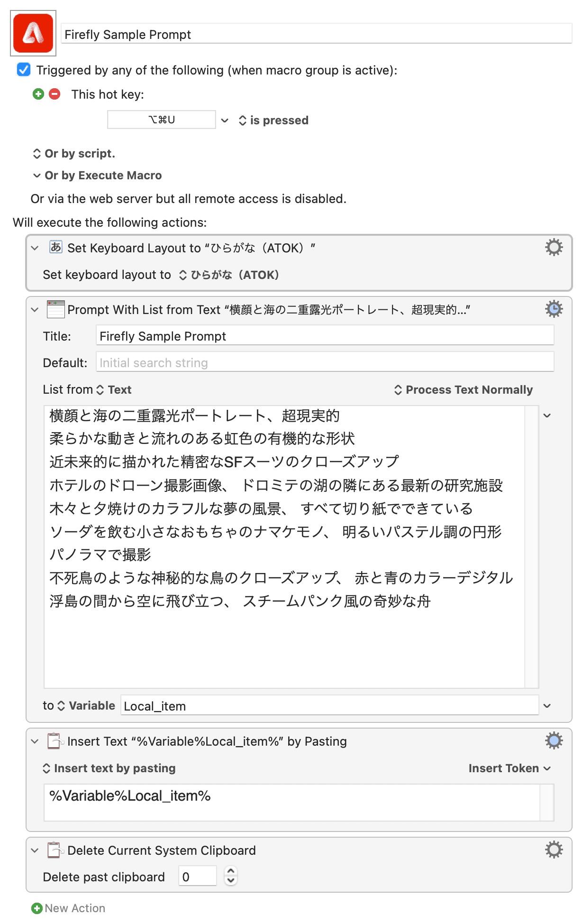Click the line 近未来的に描かれた精密なSFスーツ
Viewport: 583px width, 924px height.
tap(224, 462)
